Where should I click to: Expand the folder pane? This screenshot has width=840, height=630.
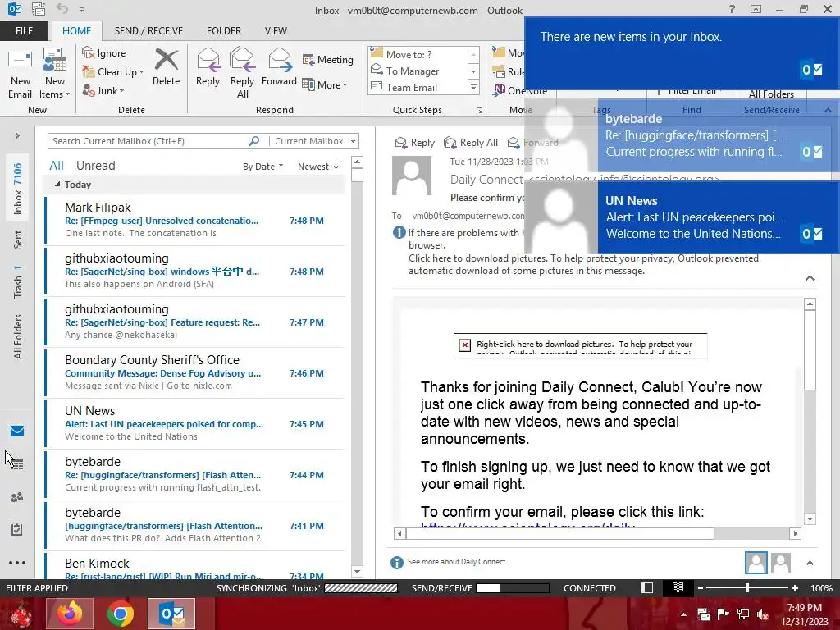tap(17, 136)
